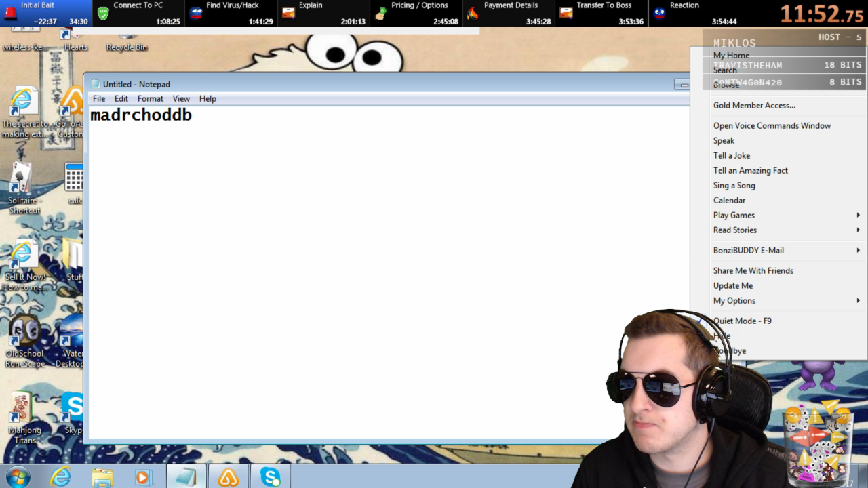Image resolution: width=868 pixels, height=488 pixels.
Task: Click the blue face icon beside Reaction
Action: 659,13
